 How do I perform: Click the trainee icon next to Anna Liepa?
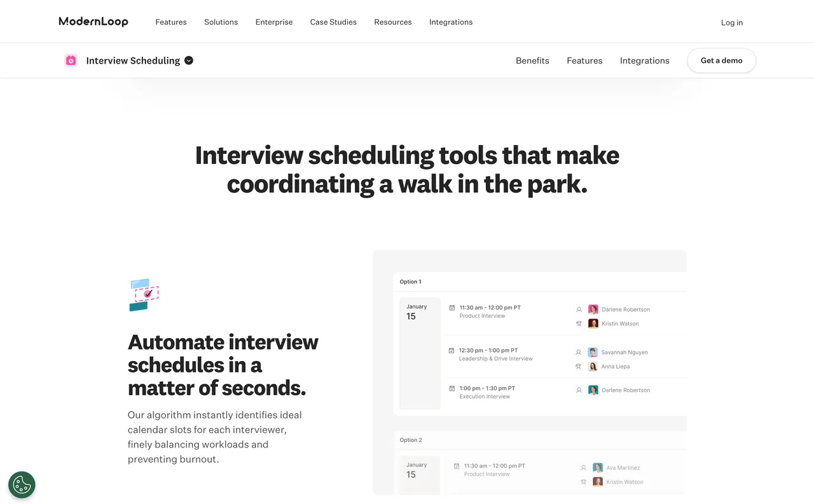click(x=579, y=366)
